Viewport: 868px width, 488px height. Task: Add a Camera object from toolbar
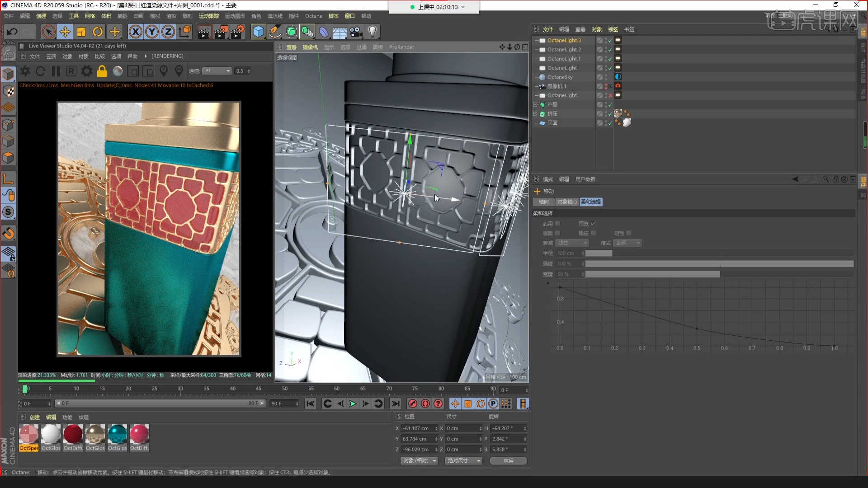356,32
